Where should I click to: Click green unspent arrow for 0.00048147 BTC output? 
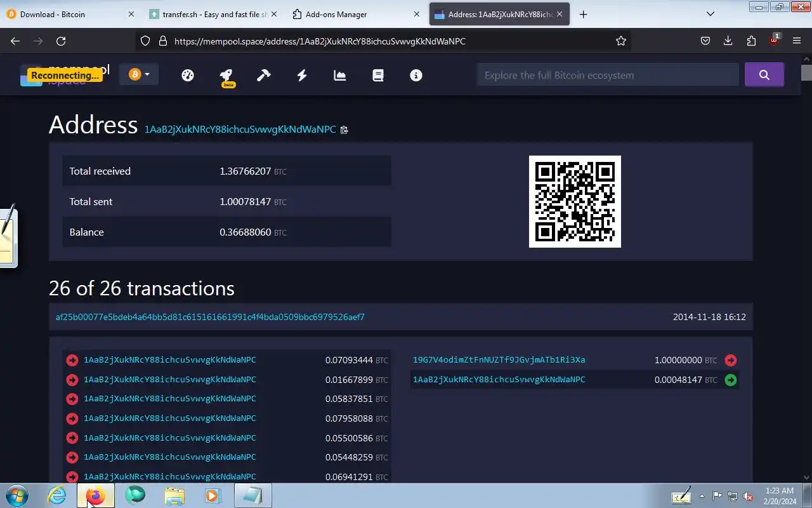(731, 380)
